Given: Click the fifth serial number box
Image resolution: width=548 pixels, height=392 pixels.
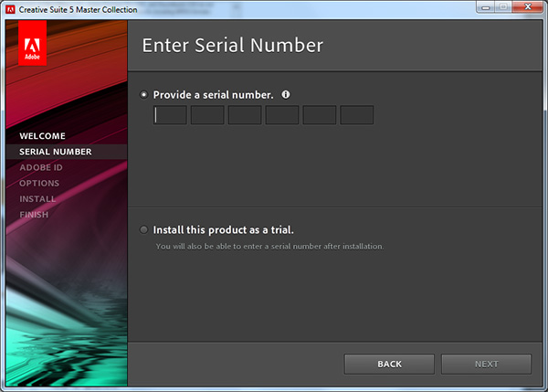Looking at the screenshot, I should point(320,115).
